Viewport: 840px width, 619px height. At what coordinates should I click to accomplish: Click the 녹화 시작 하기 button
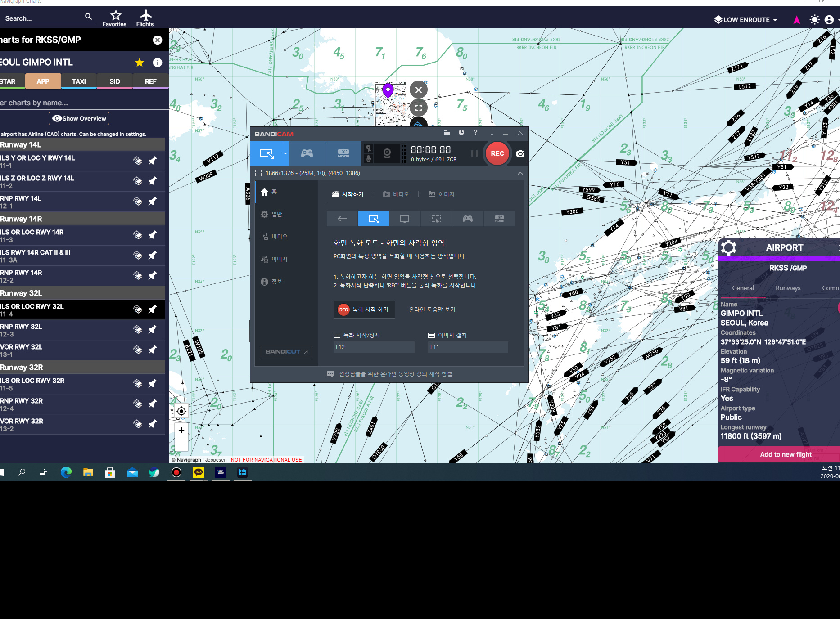pyautogui.click(x=364, y=309)
